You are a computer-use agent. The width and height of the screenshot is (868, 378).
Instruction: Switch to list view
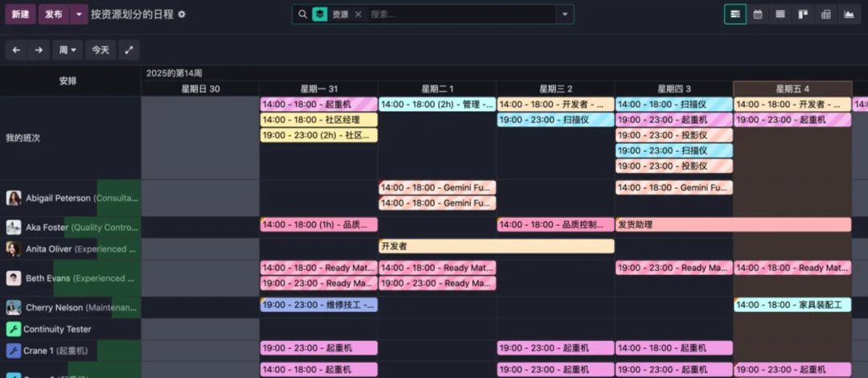[x=780, y=14]
